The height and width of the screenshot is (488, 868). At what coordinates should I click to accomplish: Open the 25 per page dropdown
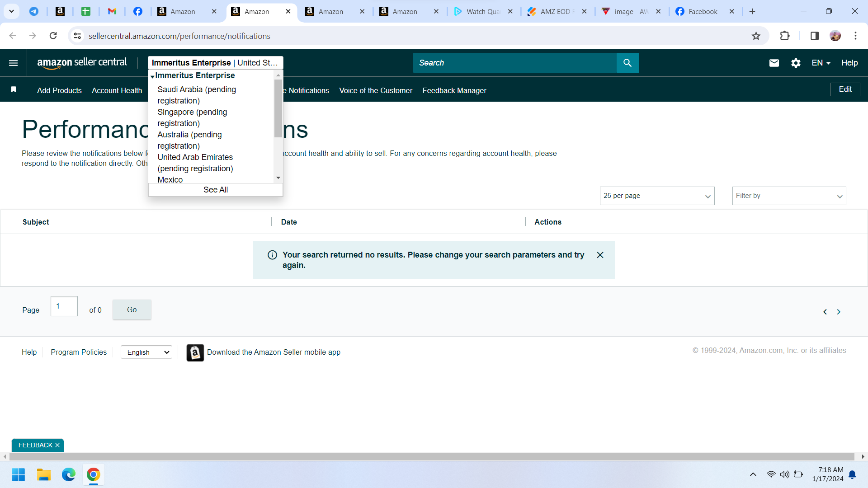click(x=657, y=196)
